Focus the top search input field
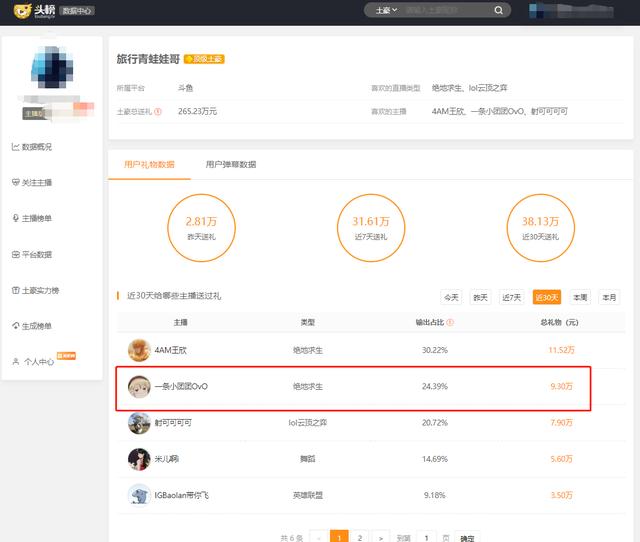The image size is (640, 542). [447, 10]
